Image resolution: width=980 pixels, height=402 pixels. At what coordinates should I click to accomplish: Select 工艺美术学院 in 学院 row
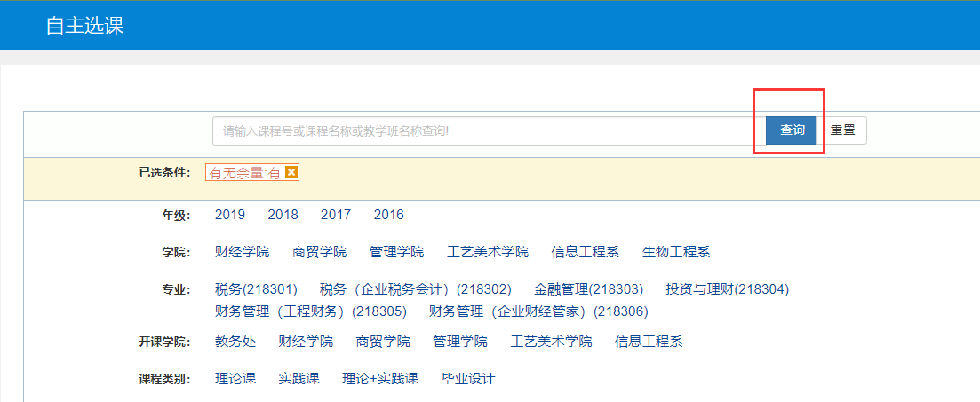coord(488,252)
